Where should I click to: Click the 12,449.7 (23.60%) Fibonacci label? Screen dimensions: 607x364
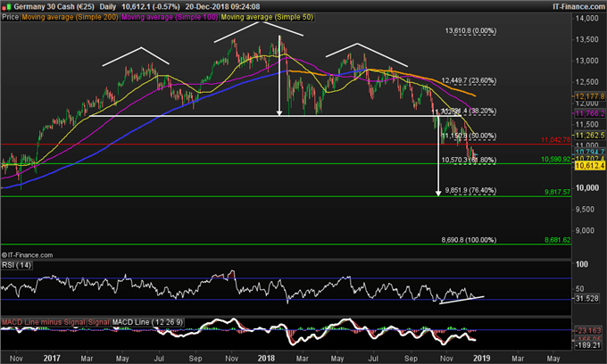[x=469, y=80]
